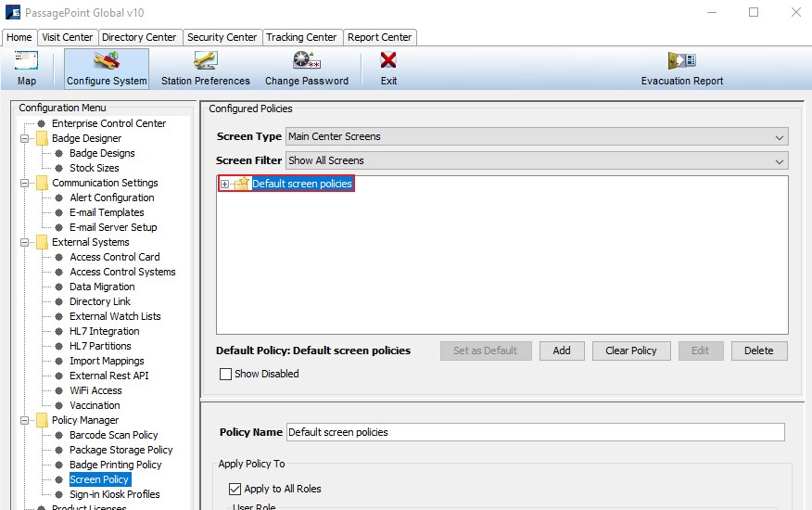
Task: Open HL7 Partitions
Action: point(100,346)
